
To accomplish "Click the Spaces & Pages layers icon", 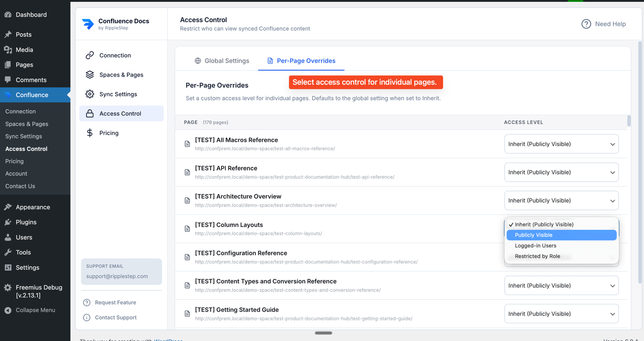I will [90, 75].
